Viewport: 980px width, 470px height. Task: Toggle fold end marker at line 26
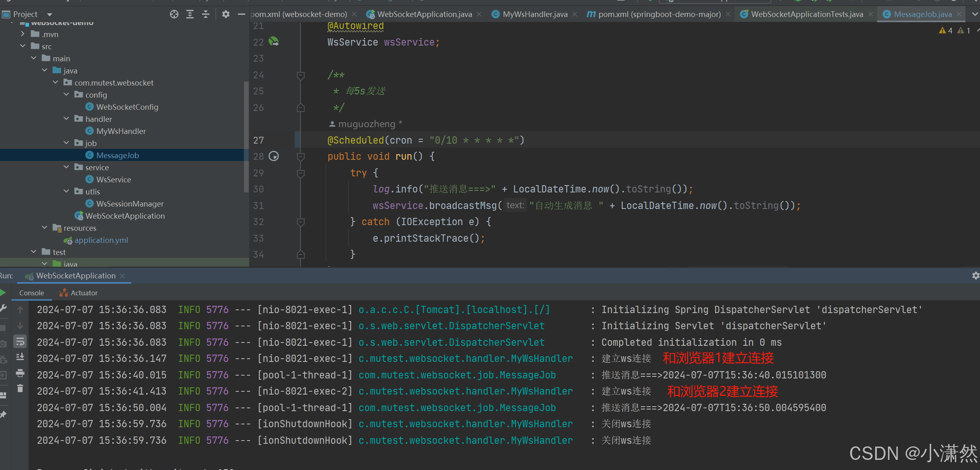coord(300,108)
